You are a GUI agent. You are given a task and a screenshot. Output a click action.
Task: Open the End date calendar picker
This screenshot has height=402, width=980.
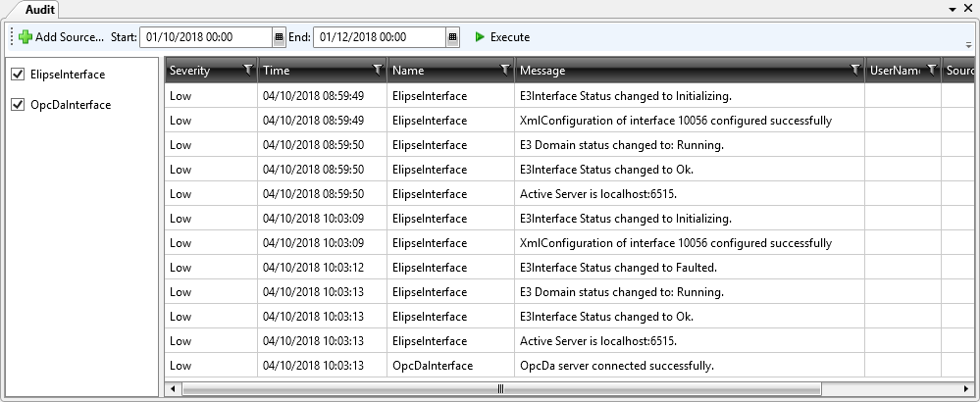point(452,37)
